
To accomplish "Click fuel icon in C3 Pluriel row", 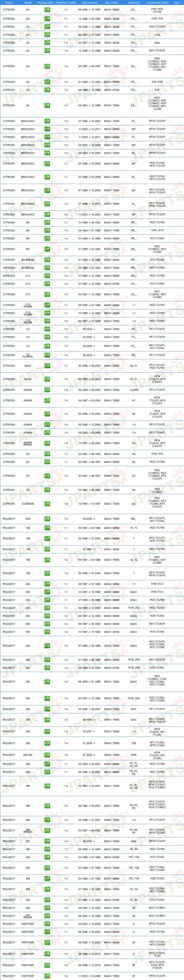I will pos(47,355).
